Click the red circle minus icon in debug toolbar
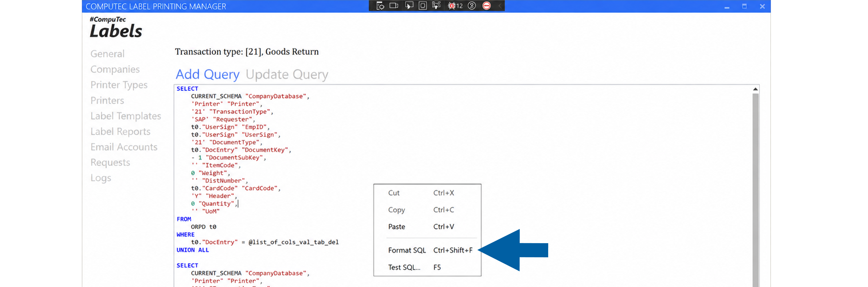Image resolution: width=868 pixels, height=287 pixels. click(x=487, y=6)
